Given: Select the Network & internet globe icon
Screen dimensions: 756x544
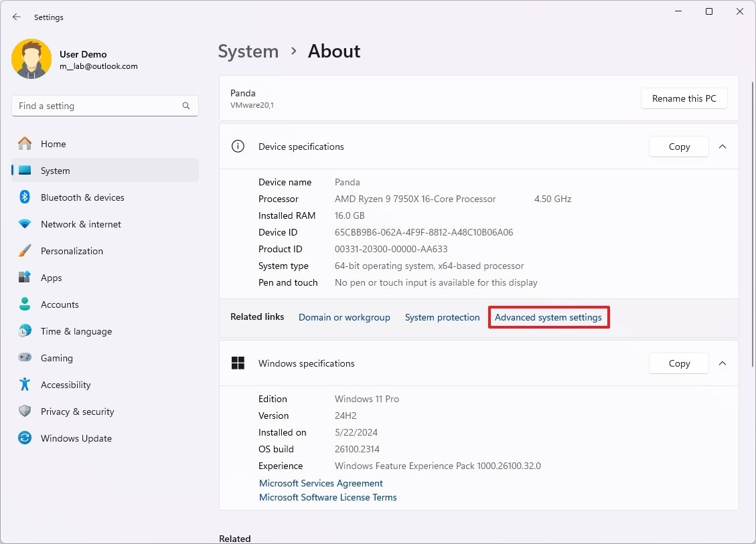Looking at the screenshot, I should tap(25, 224).
